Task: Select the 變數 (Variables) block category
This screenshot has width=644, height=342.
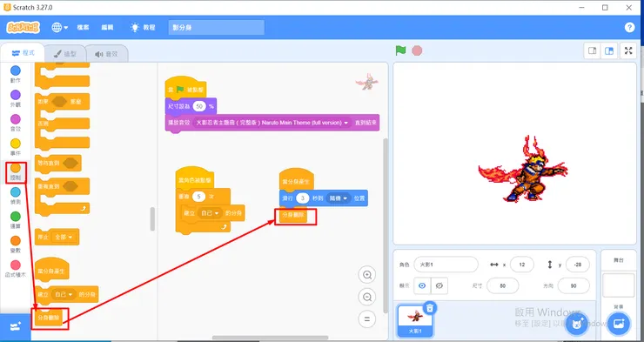Action: pyautogui.click(x=15, y=244)
